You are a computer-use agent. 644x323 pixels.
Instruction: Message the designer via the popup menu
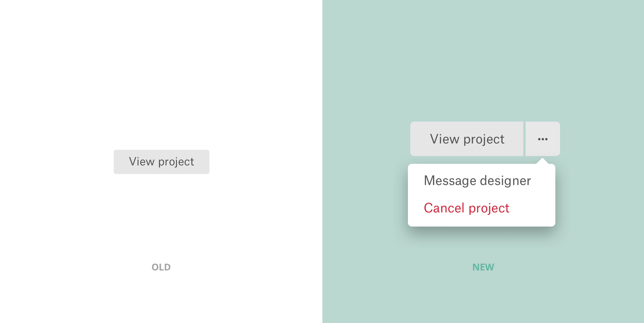point(477,181)
